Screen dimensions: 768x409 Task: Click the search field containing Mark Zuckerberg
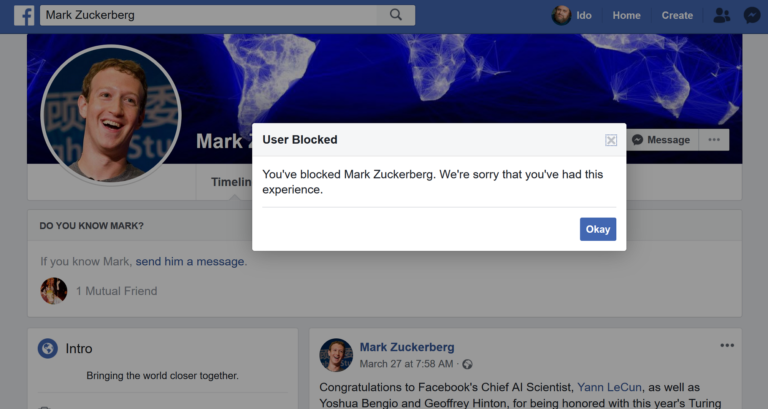point(210,15)
